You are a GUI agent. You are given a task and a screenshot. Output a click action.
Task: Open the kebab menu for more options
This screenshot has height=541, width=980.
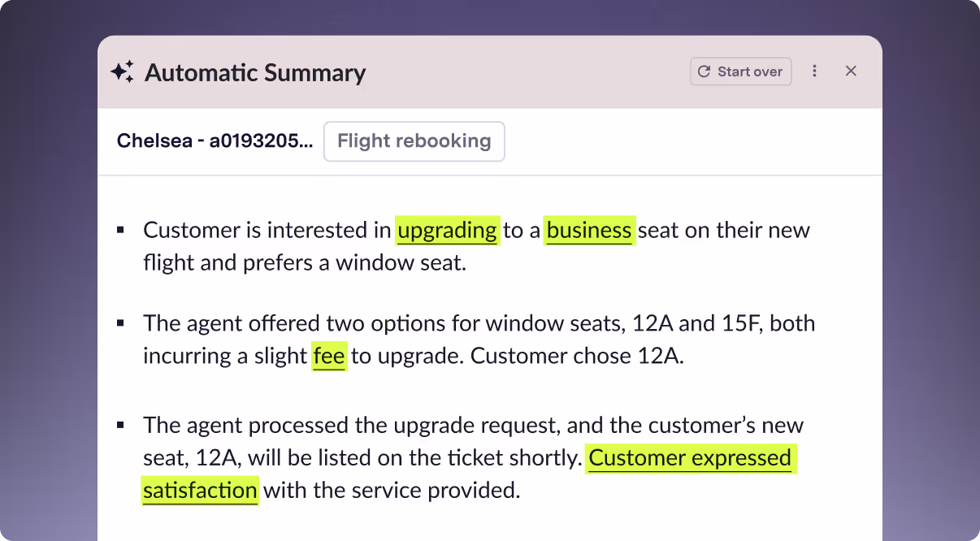click(814, 71)
